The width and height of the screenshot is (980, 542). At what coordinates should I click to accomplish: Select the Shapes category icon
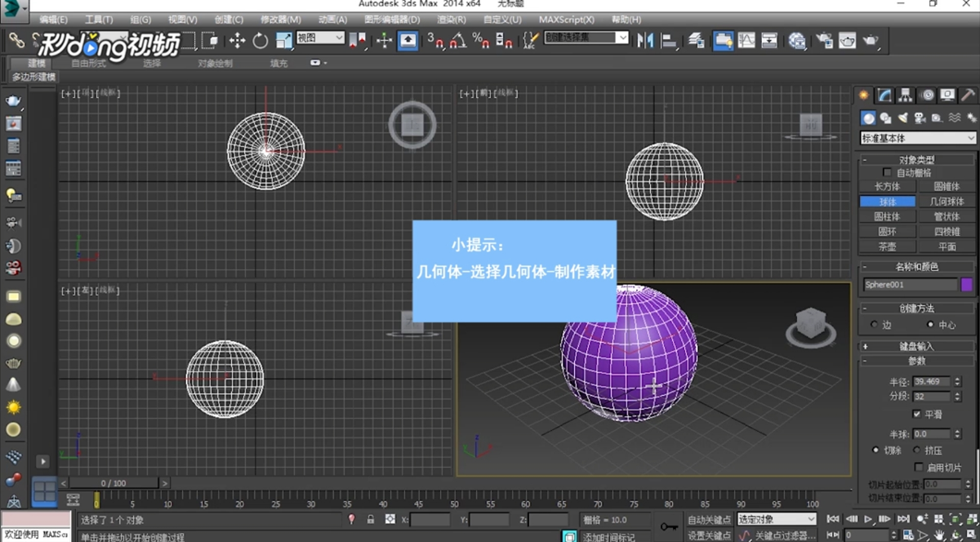pyautogui.click(x=885, y=118)
